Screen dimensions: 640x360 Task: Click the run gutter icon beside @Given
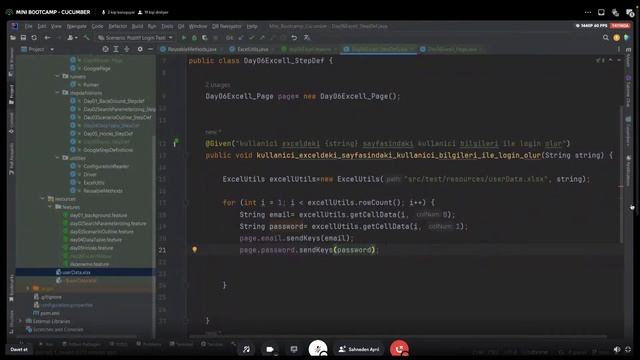point(176,142)
